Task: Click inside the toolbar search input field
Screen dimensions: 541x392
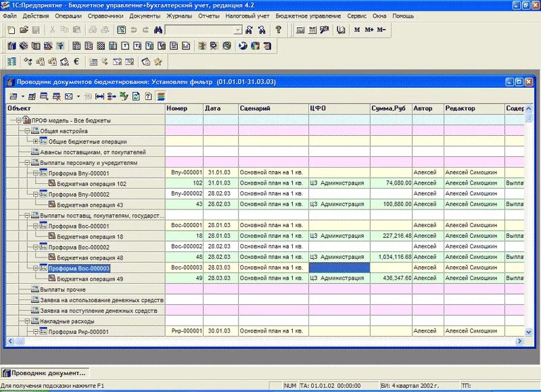Action: [x=199, y=30]
